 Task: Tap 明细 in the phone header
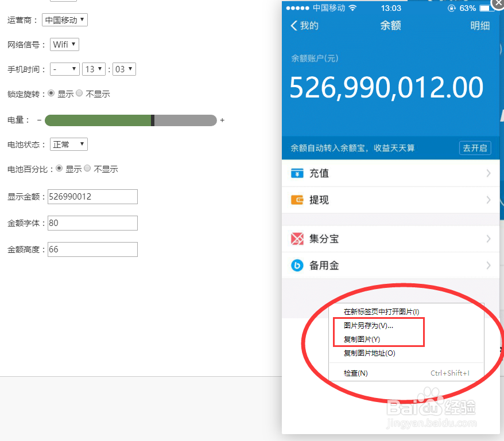(x=480, y=25)
